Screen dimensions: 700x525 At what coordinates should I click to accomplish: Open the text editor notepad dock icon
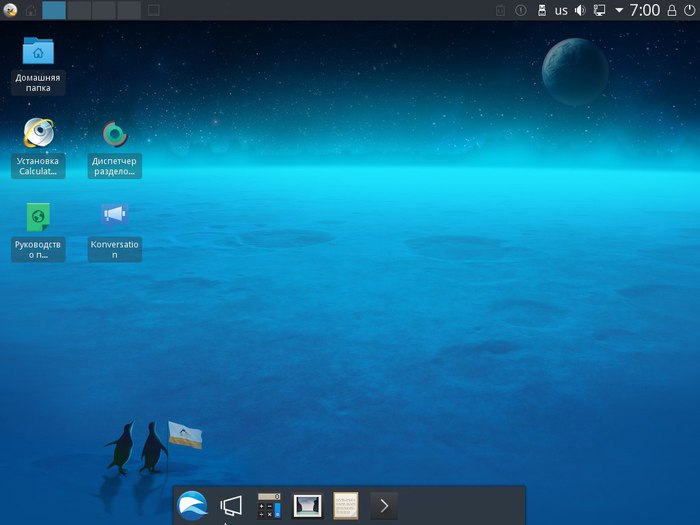(346, 505)
